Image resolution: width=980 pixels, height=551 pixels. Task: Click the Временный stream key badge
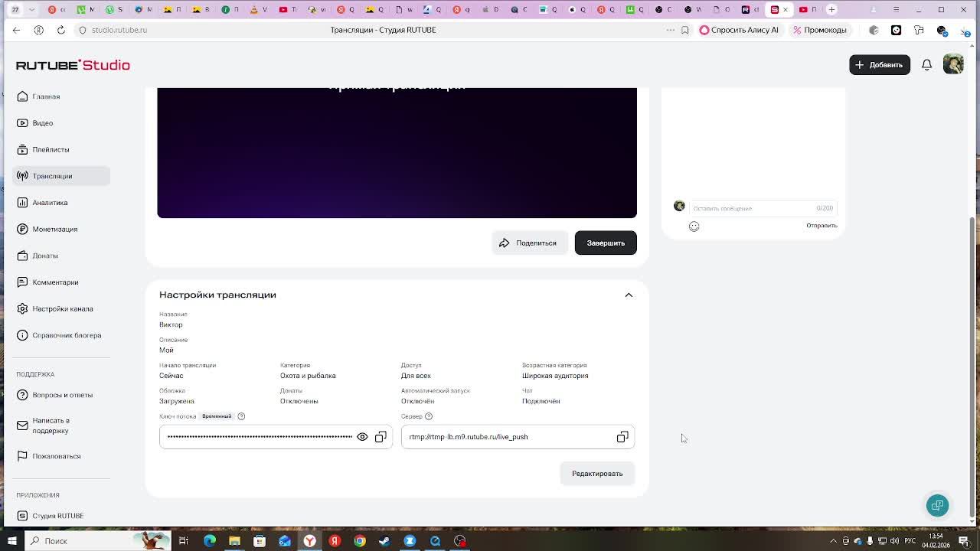[217, 416]
